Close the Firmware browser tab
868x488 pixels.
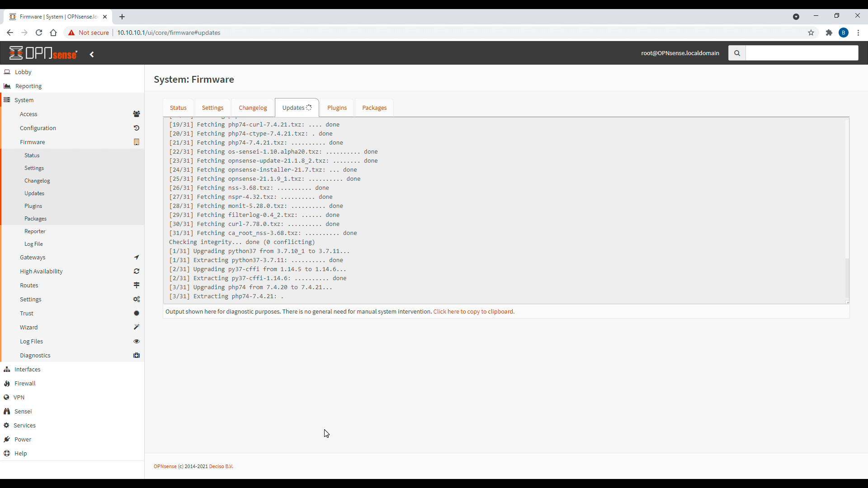click(x=105, y=17)
